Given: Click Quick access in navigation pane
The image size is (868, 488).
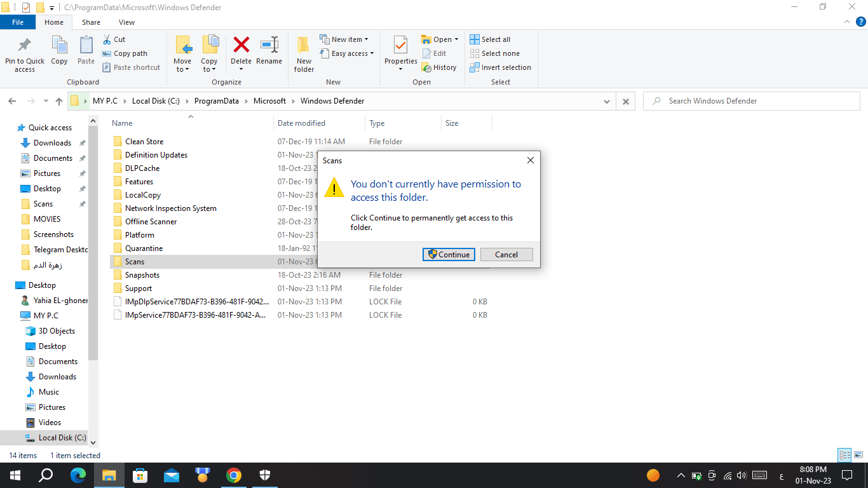Looking at the screenshot, I should tap(50, 128).
